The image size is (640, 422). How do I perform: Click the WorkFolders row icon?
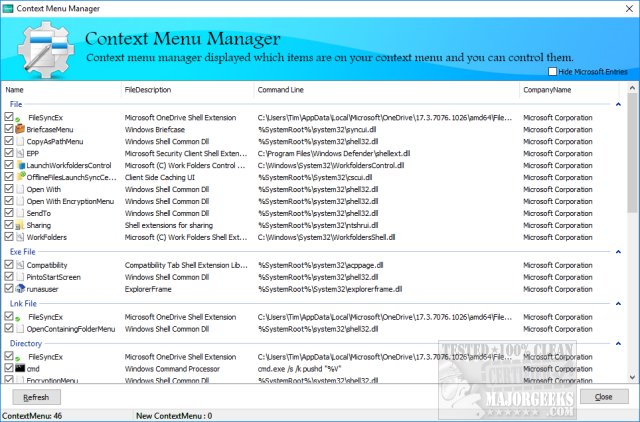point(20,237)
